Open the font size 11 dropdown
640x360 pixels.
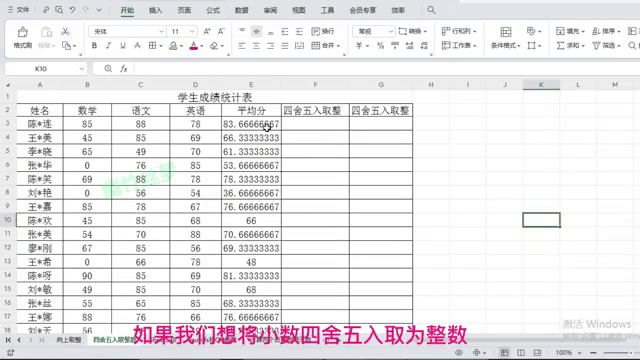(x=192, y=31)
